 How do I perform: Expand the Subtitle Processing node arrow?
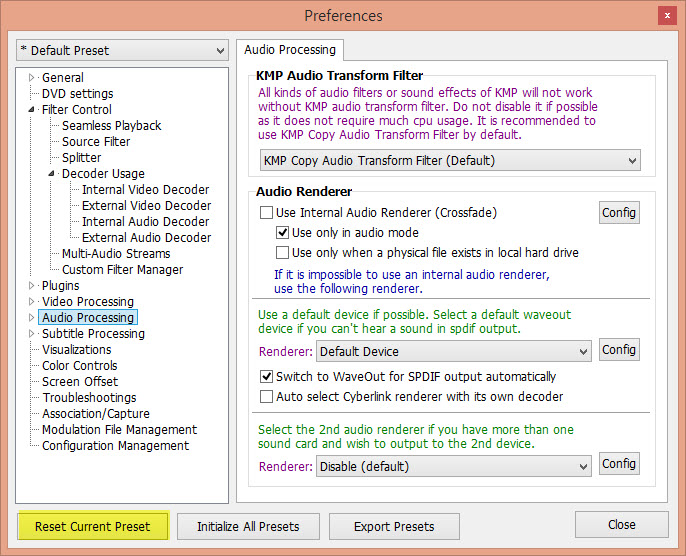click(x=31, y=333)
